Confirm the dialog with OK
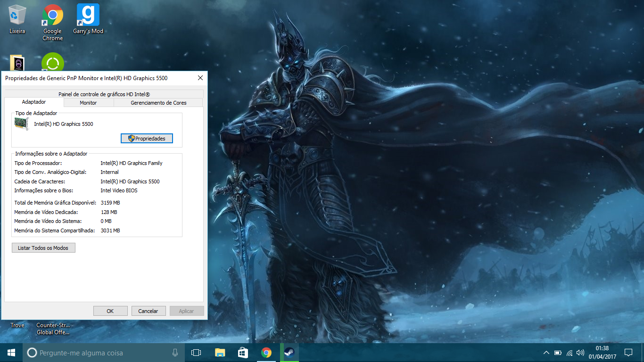Image resolution: width=644 pixels, height=362 pixels. pos(110,311)
